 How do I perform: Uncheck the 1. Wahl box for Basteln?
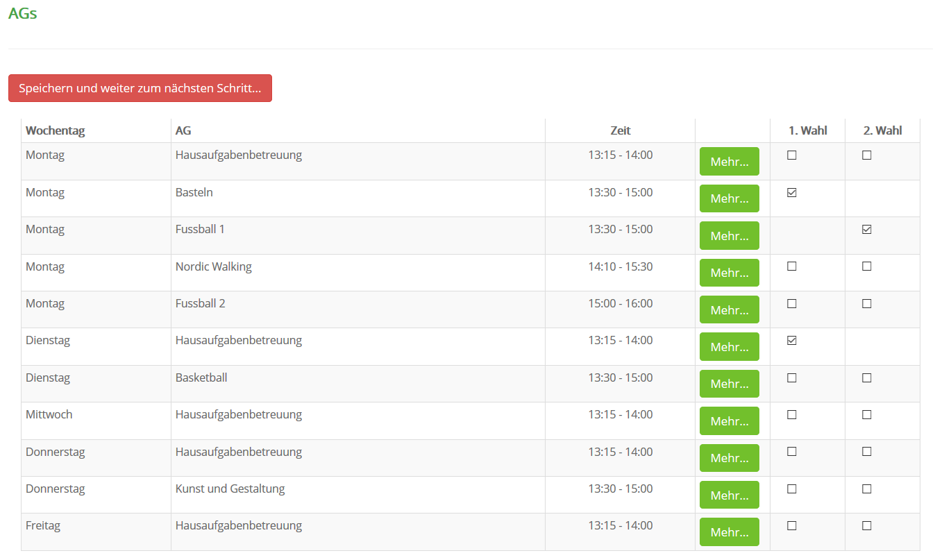[x=791, y=193]
